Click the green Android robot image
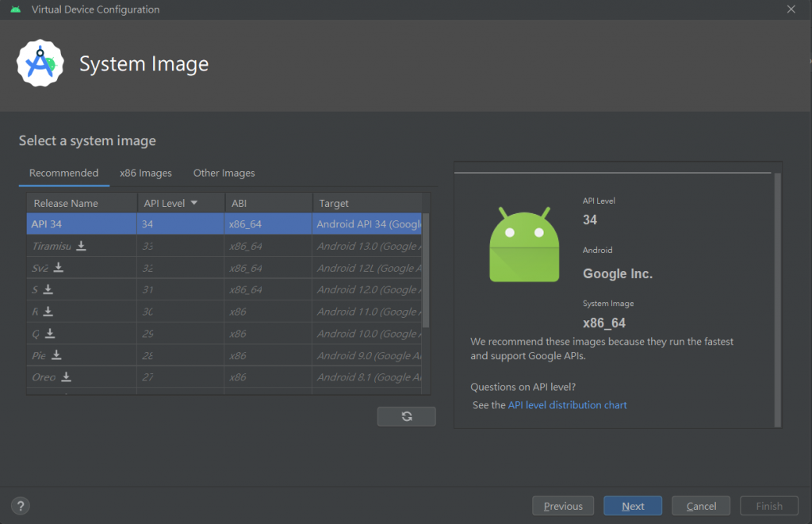 click(x=524, y=244)
